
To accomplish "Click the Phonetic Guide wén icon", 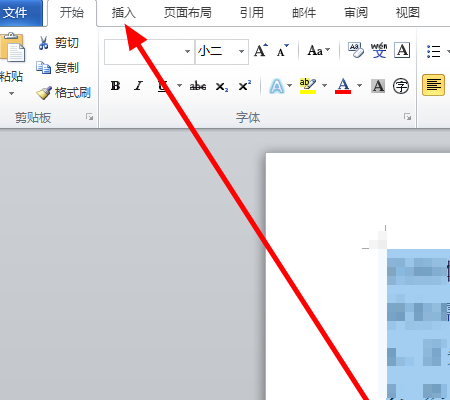I will pos(379,50).
